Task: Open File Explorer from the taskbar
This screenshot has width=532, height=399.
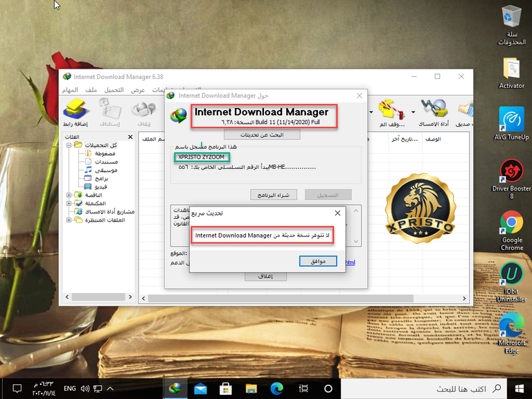Action: point(251,389)
